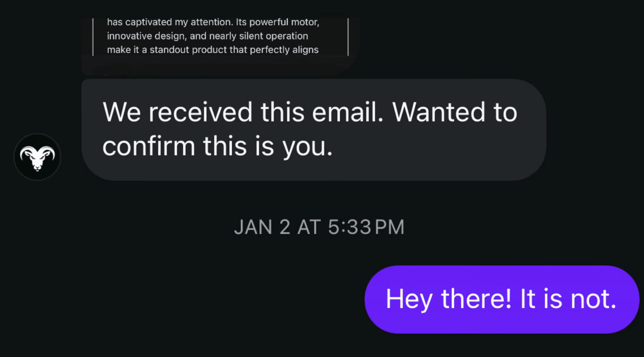Screen dimensions: 644x357
Task: Click the word "confirm" in received message
Action: click(x=149, y=146)
